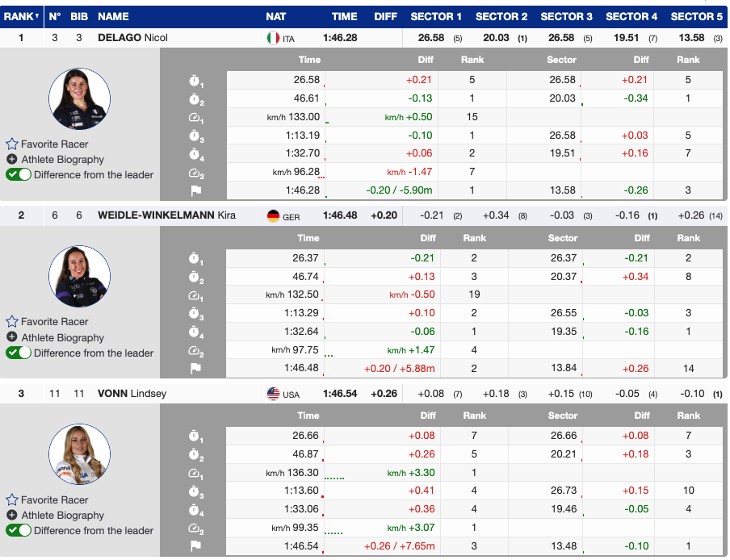The width and height of the screenshot is (730, 560).
Task: Click Italy flag icon in Delago row
Action: pyautogui.click(x=273, y=38)
